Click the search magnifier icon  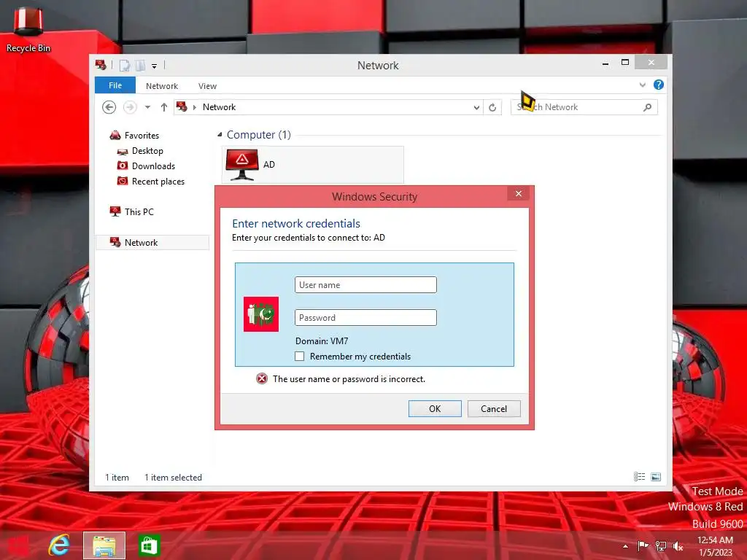point(648,107)
